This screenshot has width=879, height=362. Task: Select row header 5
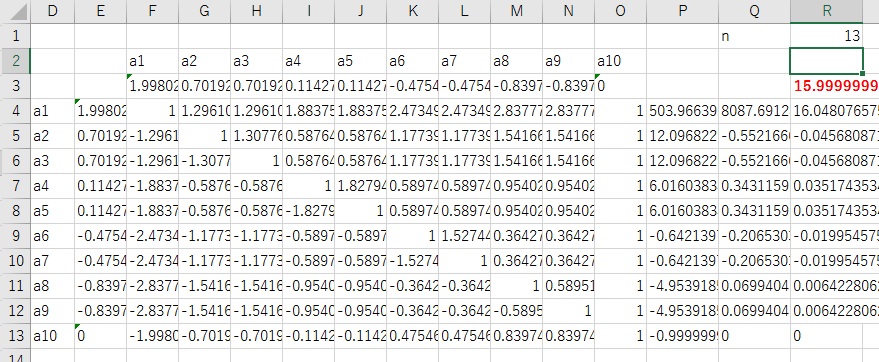click(x=15, y=136)
